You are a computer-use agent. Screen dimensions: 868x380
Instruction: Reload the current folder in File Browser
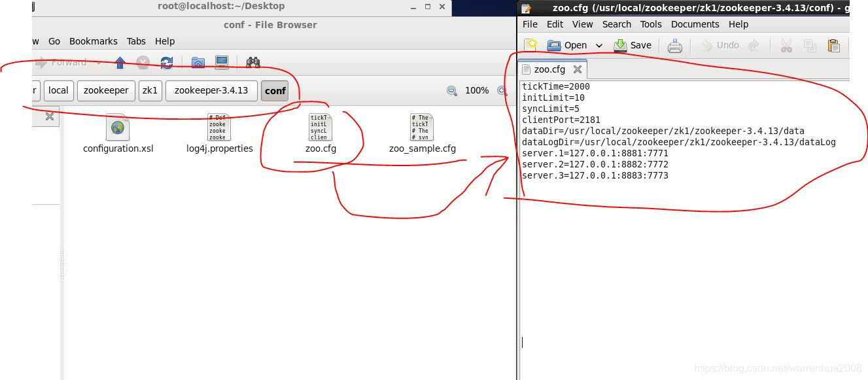click(x=166, y=63)
